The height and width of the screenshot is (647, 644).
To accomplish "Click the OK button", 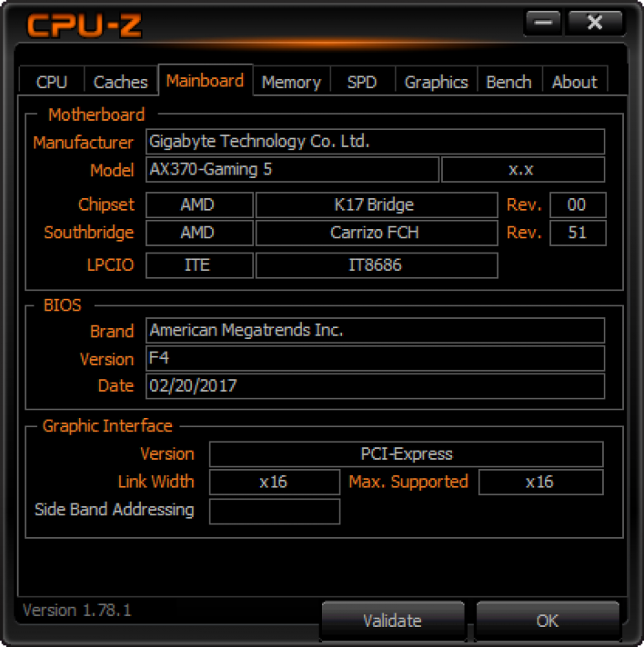I will (548, 620).
